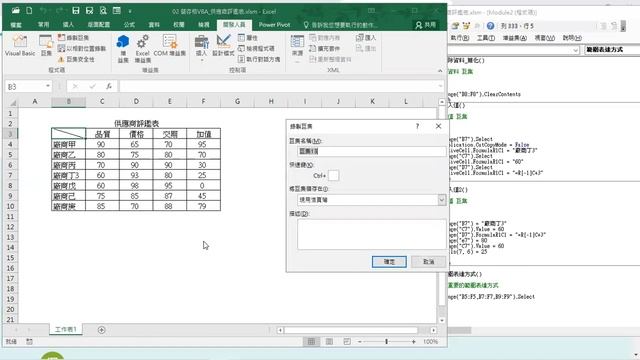Expand Insert controls (插入) dropdown
The width and height of the screenshot is (640, 360).
(x=201, y=49)
